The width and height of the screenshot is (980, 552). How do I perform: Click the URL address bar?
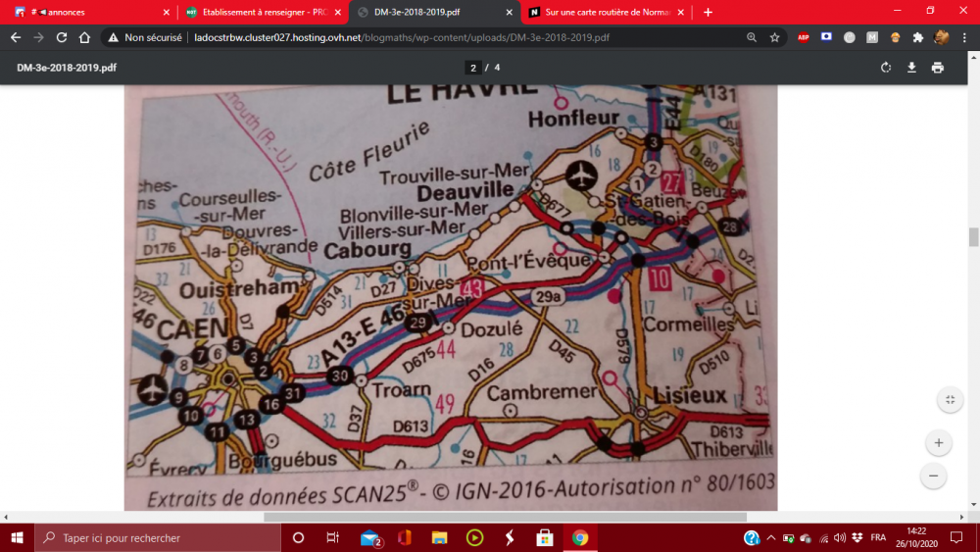coord(401,37)
